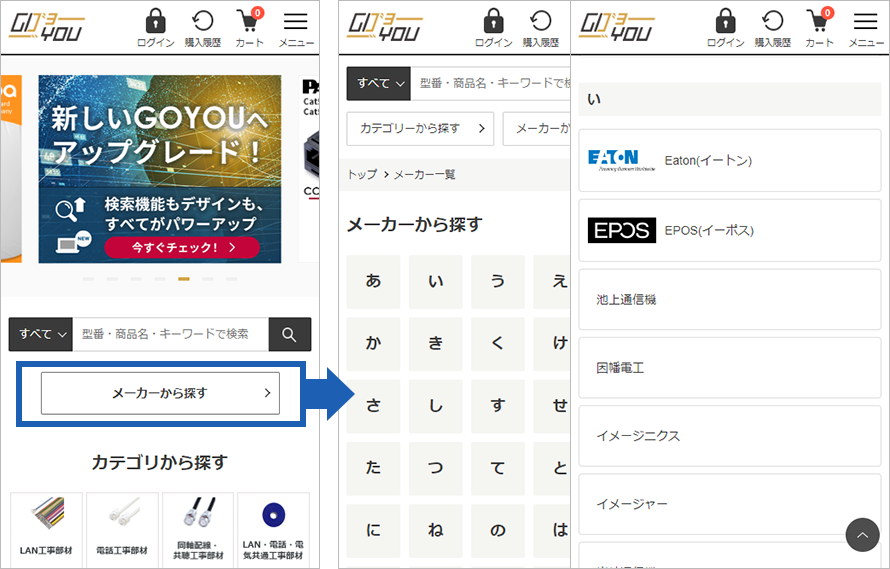
Task: Select kana tile つ
Action: point(436,468)
